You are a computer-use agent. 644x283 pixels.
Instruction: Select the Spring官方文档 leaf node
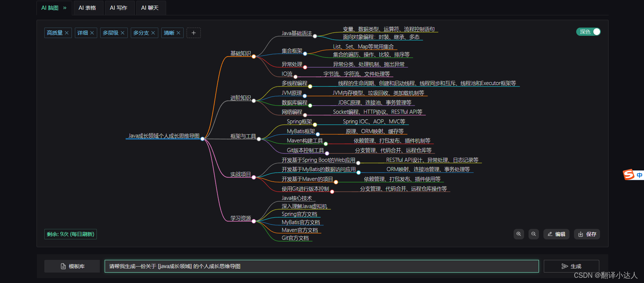point(299,214)
